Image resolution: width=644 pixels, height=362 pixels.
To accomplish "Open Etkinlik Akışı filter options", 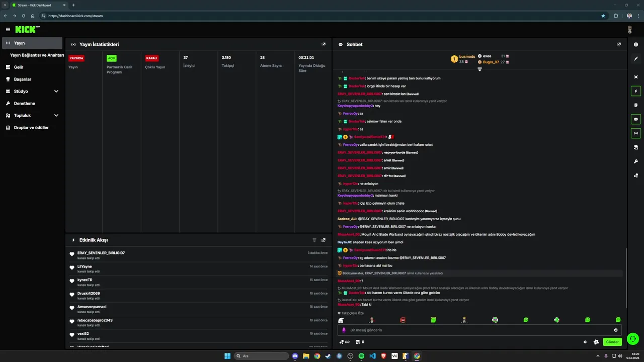I will pos(314,240).
